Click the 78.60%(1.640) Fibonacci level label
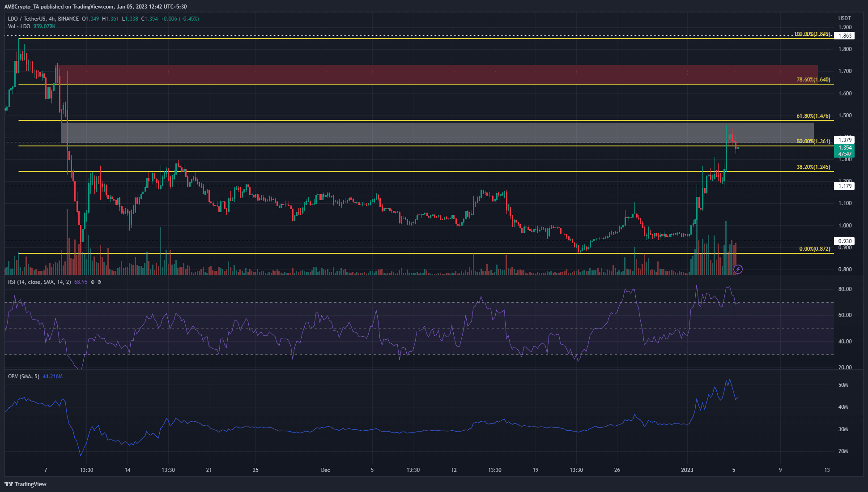The width and height of the screenshot is (868, 492). [x=813, y=80]
